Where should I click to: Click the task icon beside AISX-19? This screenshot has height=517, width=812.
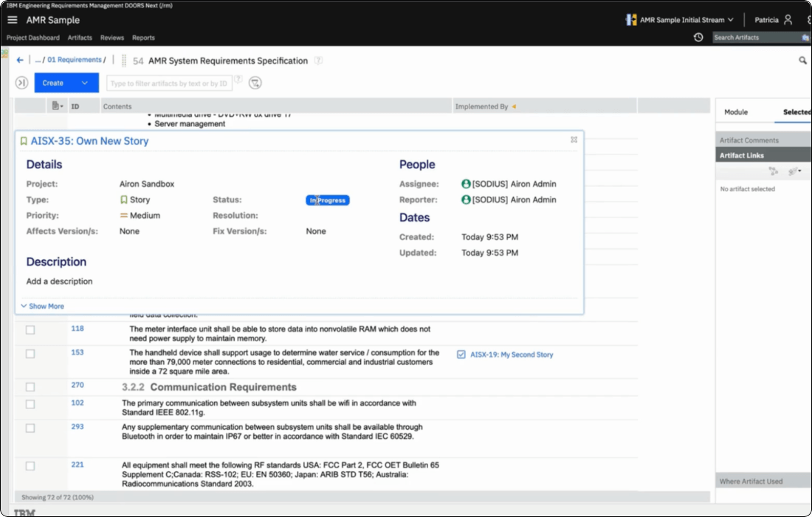pos(461,355)
